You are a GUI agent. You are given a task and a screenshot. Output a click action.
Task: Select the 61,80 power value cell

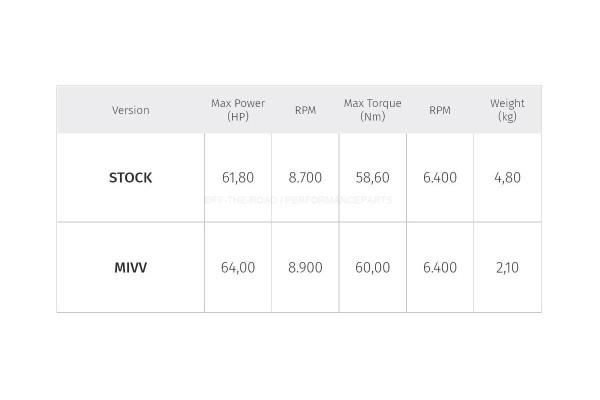tap(238, 178)
